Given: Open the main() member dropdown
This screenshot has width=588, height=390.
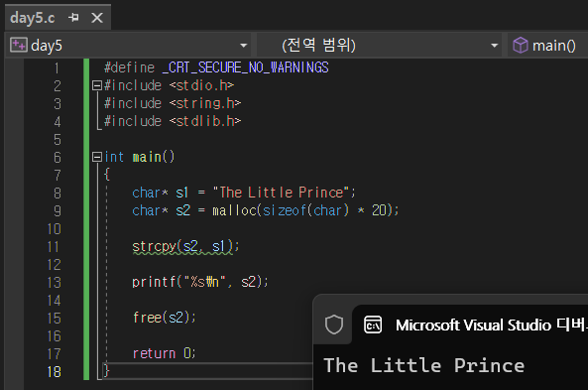Looking at the screenshot, I should pyautogui.click(x=547, y=46).
